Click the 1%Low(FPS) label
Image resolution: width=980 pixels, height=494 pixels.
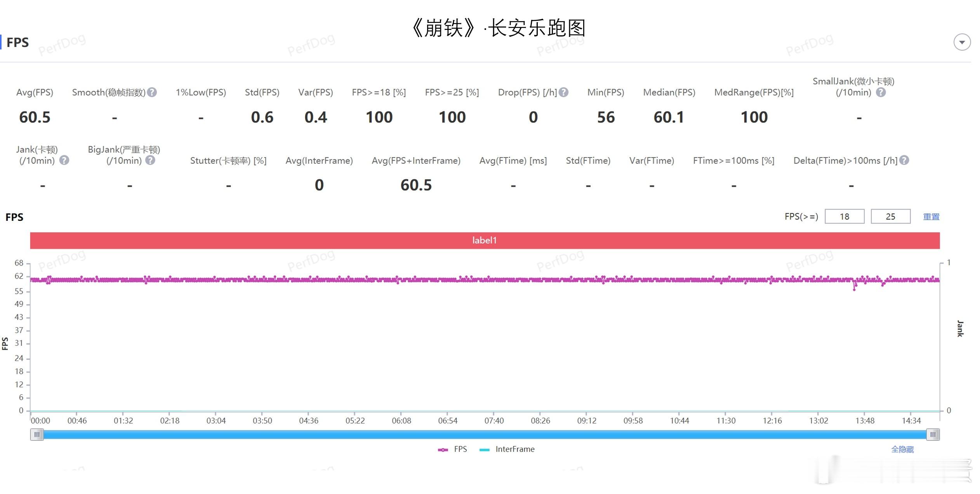pyautogui.click(x=201, y=92)
